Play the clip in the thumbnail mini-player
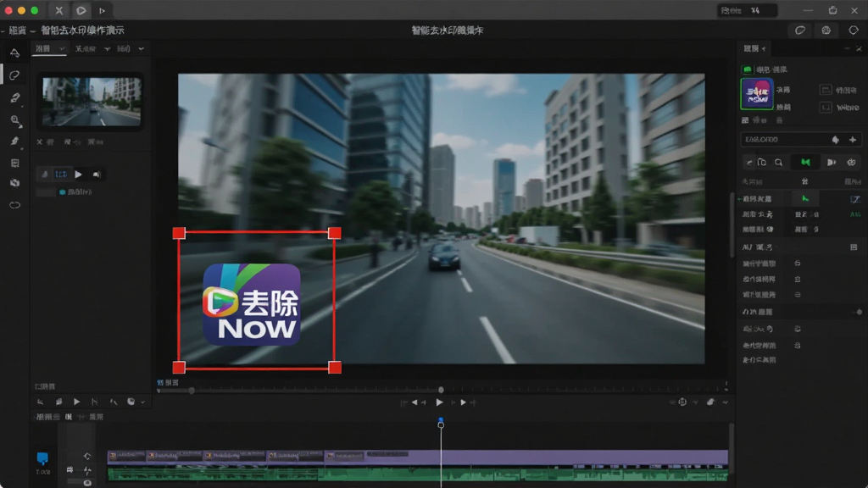Screen dimensions: 868x488 pos(79,175)
